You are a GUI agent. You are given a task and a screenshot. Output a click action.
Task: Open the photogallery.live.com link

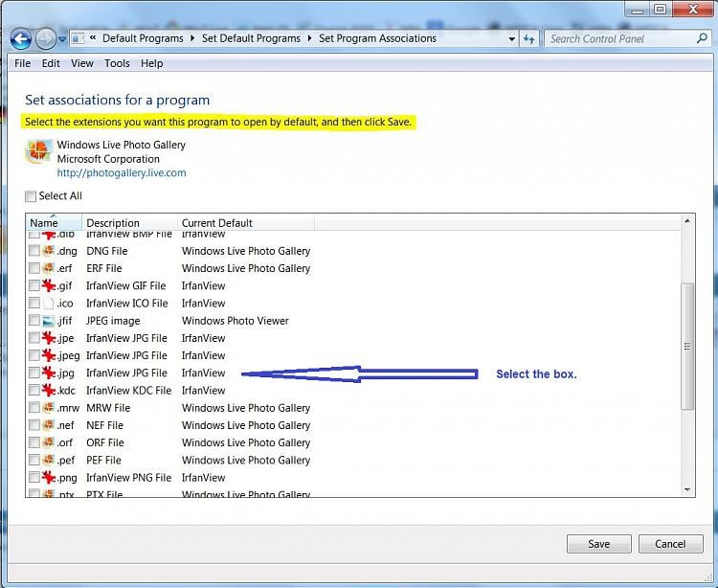tap(122, 172)
